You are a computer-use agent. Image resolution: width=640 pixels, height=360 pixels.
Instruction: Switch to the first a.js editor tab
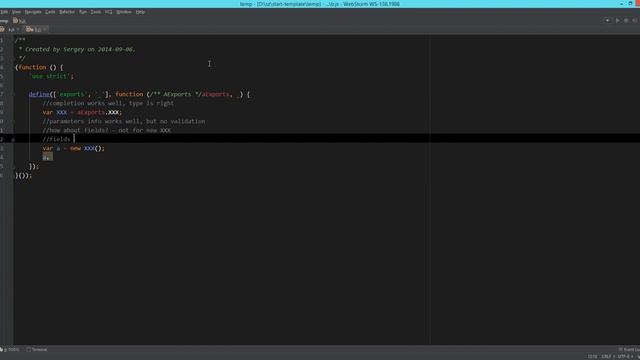(x=11, y=29)
